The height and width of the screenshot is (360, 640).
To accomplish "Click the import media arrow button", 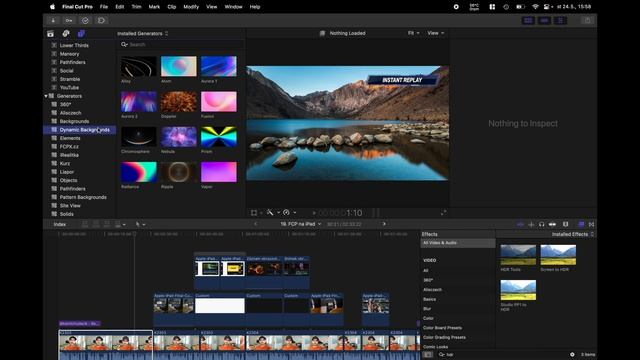I will (x=53, y=20).
